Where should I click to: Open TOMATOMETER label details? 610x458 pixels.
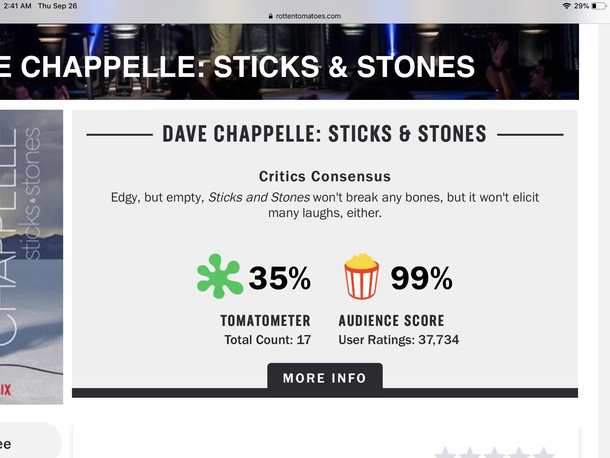coord(265,321)
